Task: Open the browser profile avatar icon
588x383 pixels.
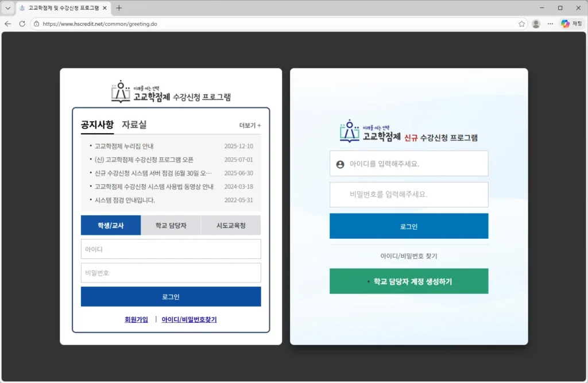Action: coord(536,24)
